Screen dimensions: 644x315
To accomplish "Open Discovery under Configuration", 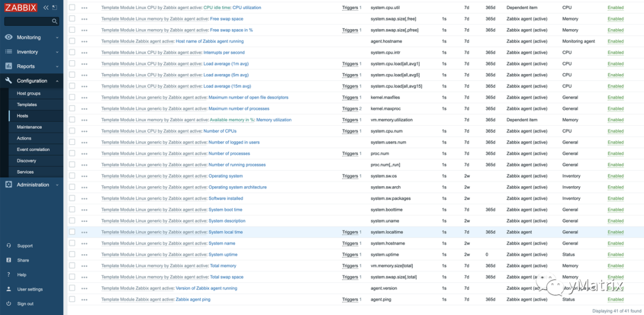I will coord(26,160).
